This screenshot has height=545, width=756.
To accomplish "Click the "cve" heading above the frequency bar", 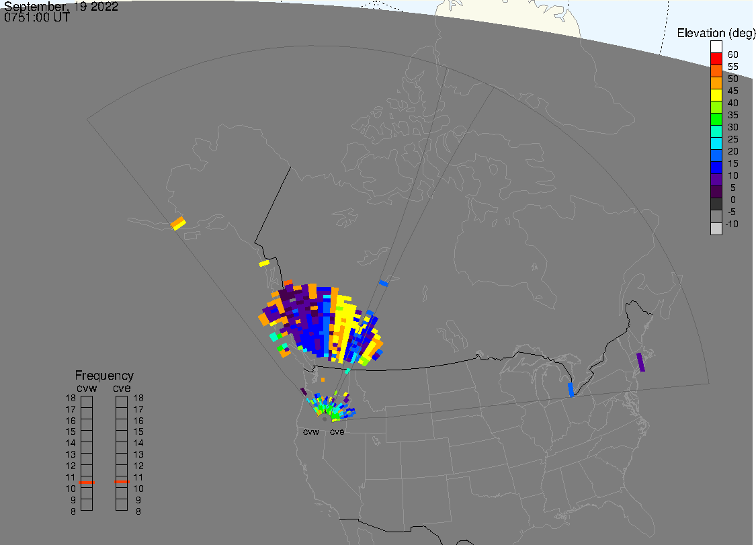I will 122,388.
